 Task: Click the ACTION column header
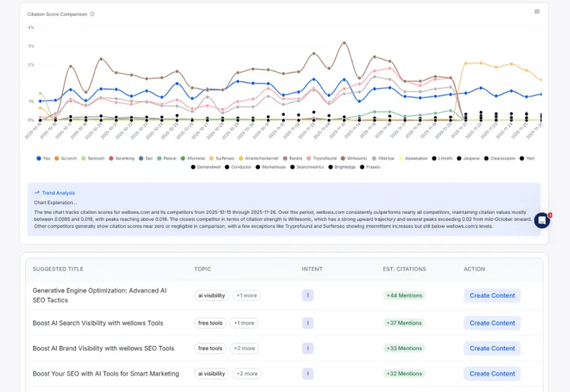tap(474, 269)
